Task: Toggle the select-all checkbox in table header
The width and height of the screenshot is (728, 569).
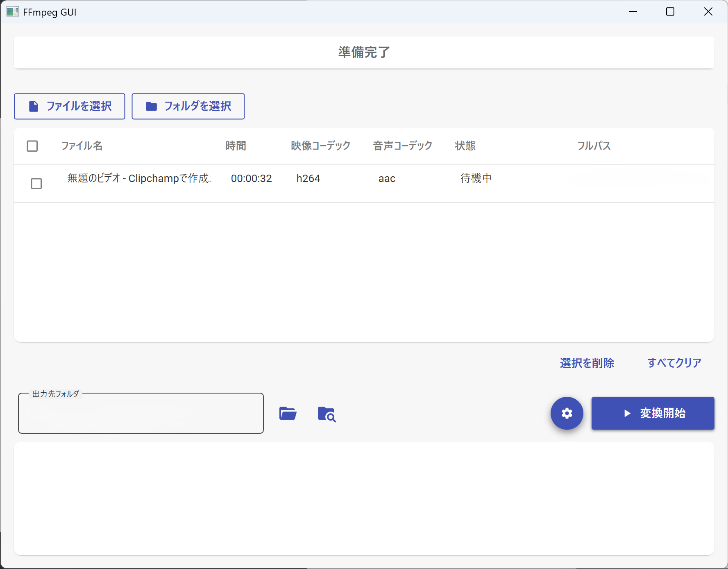Action: click(x=32, y=146)
